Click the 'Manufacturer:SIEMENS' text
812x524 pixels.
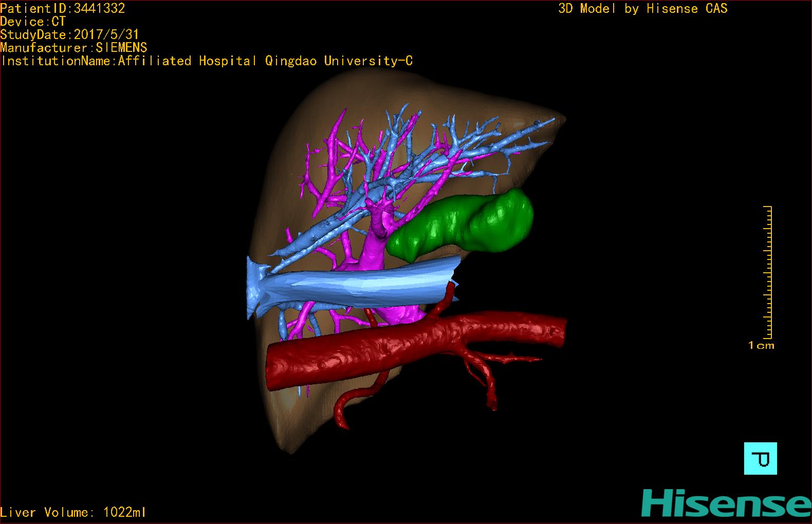[73, 48]
